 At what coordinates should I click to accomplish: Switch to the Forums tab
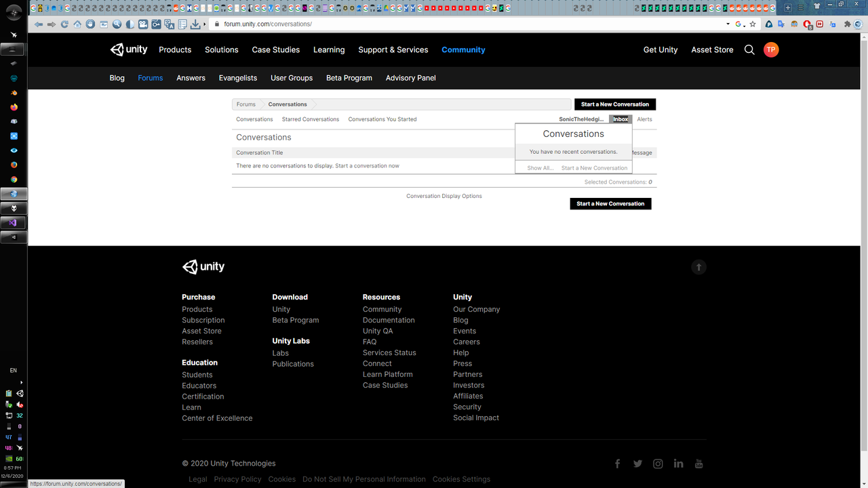[x=150, y=78]
